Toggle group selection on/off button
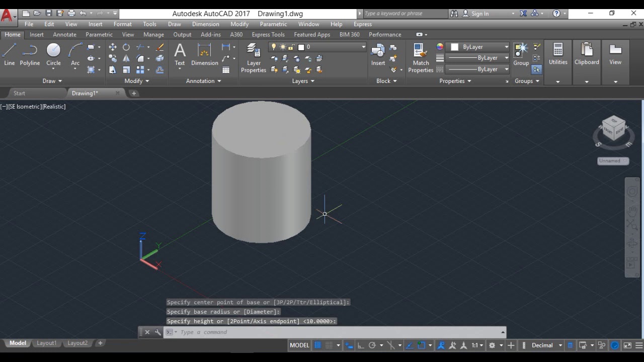The width and height of the screenshot is (644, 362). (x=537, y=69)
